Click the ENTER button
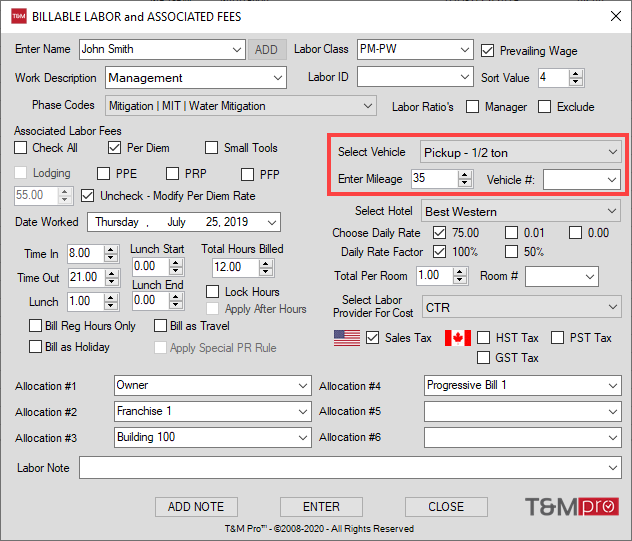632x541 pixels. click(321, 507)
